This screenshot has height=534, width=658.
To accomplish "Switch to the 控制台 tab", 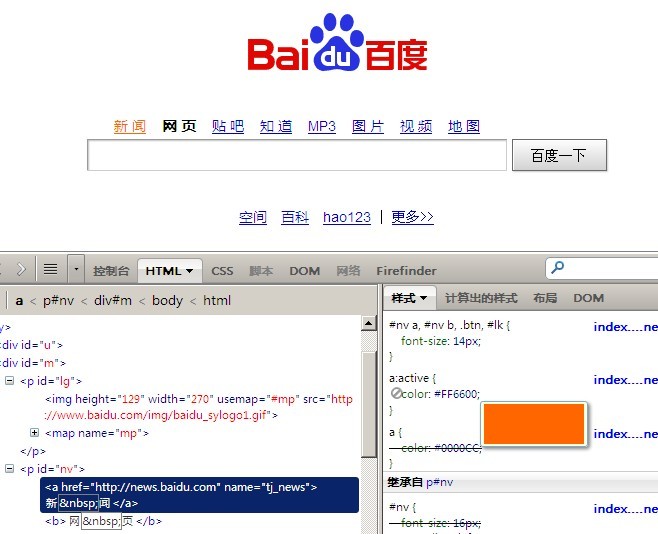I will point(111,271).
